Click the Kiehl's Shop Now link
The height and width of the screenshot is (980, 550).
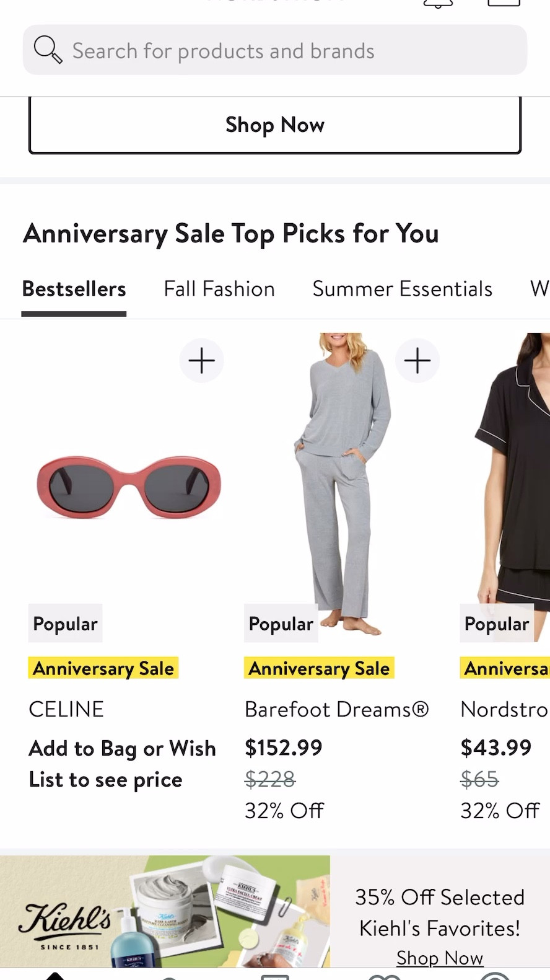(439, 958)
